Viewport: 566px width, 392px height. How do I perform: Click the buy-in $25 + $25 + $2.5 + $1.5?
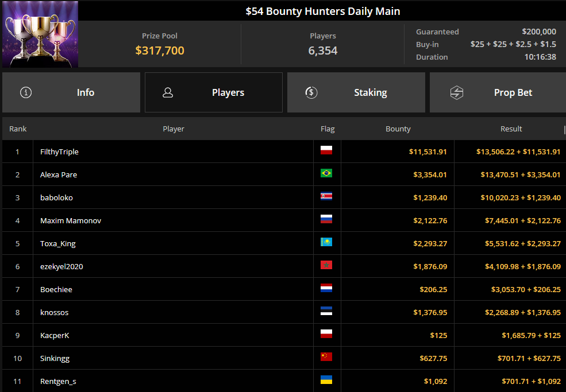tap(513, 44)
